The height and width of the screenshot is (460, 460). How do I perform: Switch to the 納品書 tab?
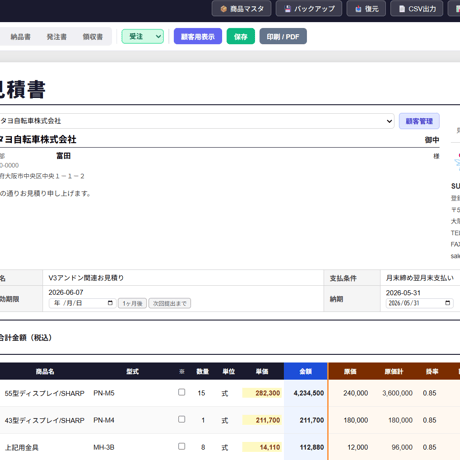point(20,37)
